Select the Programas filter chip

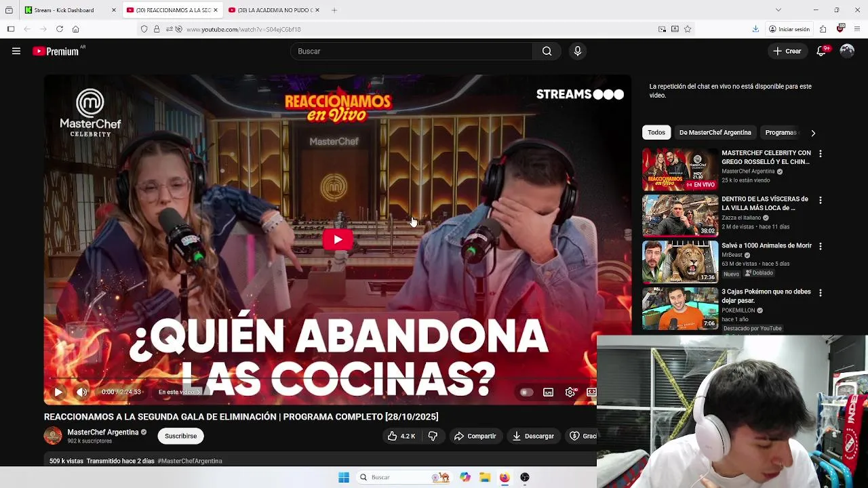click(x=781, y=133)
